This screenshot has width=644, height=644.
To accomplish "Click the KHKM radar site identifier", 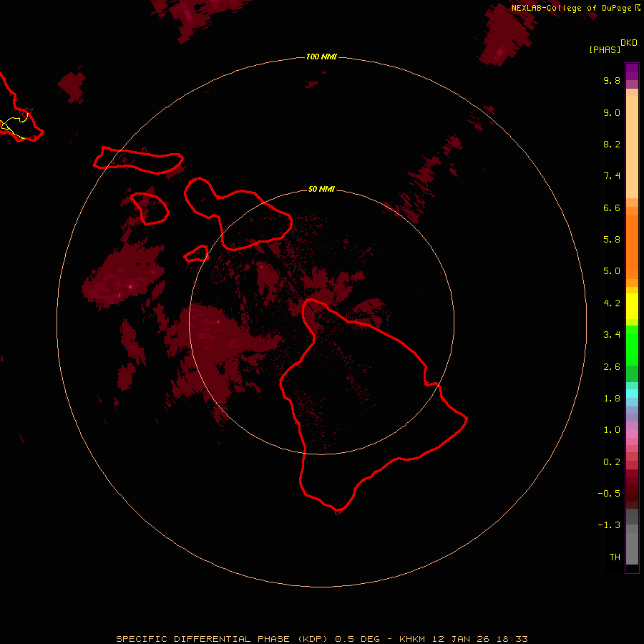I will point(412,639).
